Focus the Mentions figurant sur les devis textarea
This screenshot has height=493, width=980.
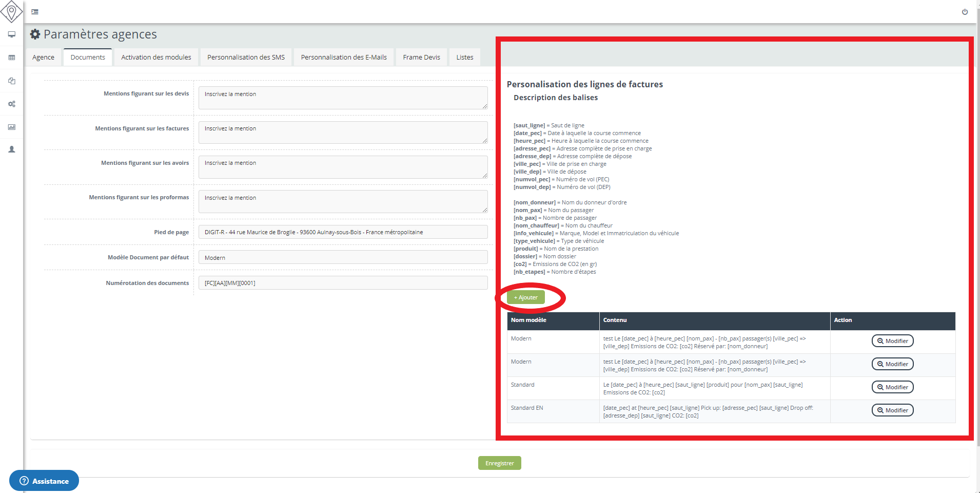point(343,98)
